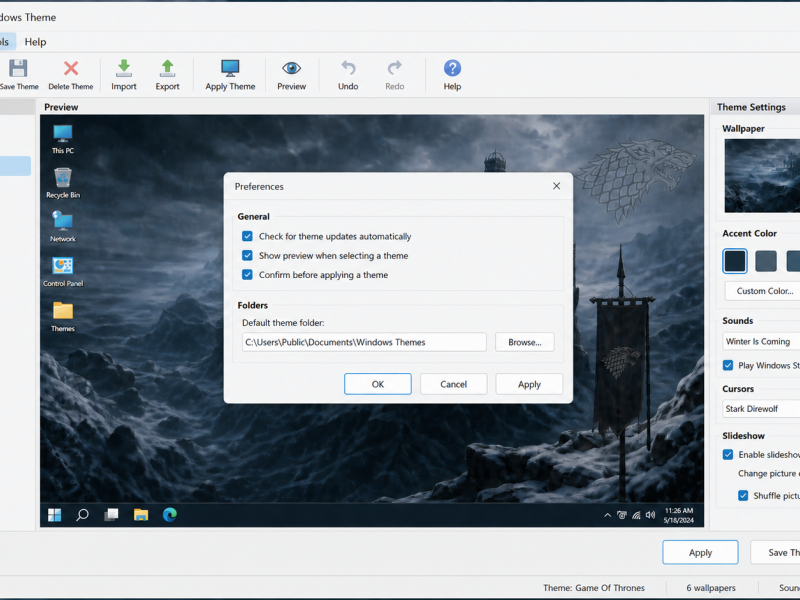Toggle the Shuffle pictures checkbox
Image resolution: width=800 pixels, height=600 pixels.
click(x=743, y=495)
